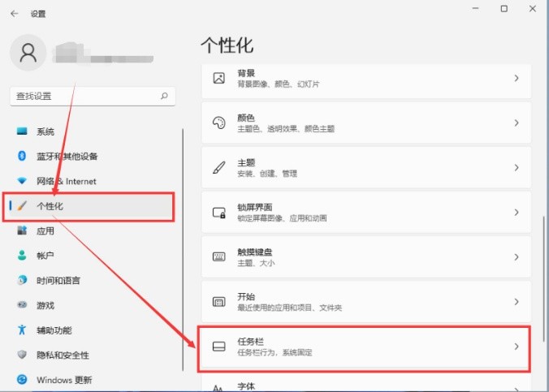
Task: Maximize the Settings window
Action: [504, 9]
